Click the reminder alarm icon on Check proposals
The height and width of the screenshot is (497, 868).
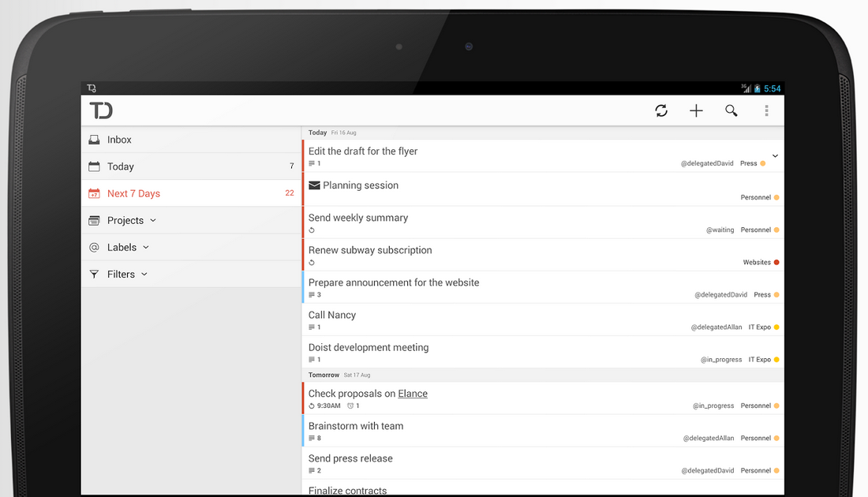click(x=350, y=406)
